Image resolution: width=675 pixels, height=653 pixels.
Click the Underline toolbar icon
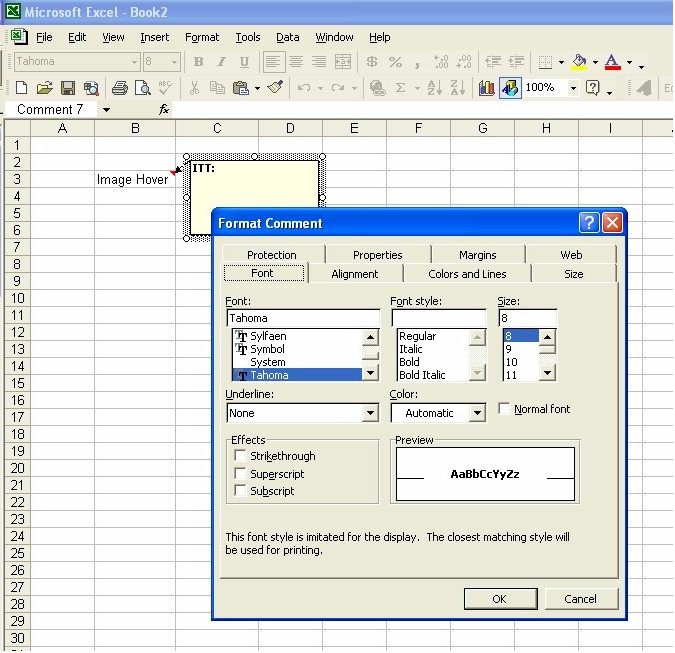244,62
